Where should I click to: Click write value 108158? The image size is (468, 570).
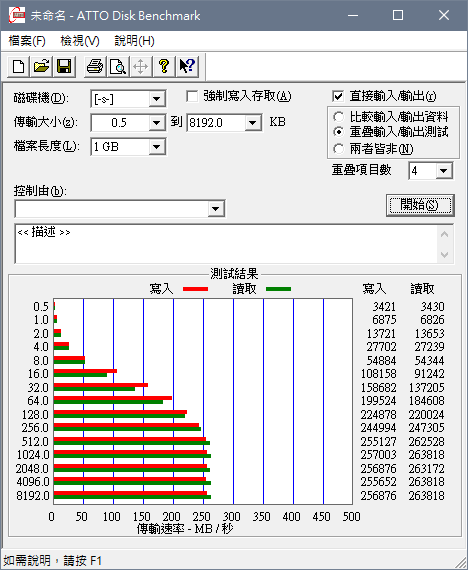click(378, 374)
